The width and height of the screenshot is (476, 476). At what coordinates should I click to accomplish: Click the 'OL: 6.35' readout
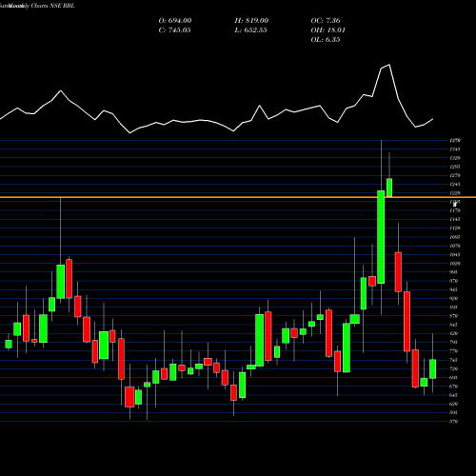[x=326, y=40]
